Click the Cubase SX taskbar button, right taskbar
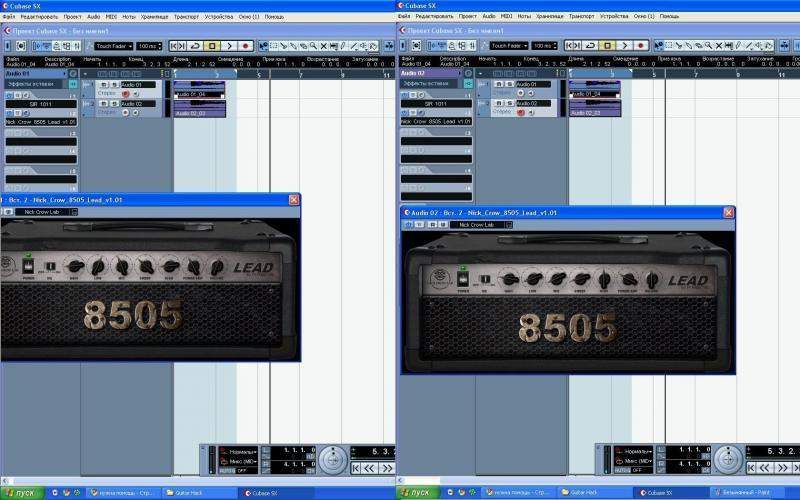This screenshot has height=500, width=800. tap(670, 492)
